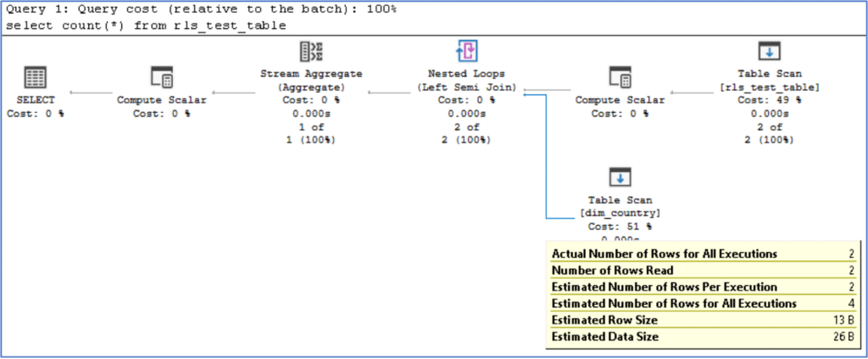The image size is (868, 359).
Task: Click the 'Estimated Row Size' tooltip row
Action: 703,320
